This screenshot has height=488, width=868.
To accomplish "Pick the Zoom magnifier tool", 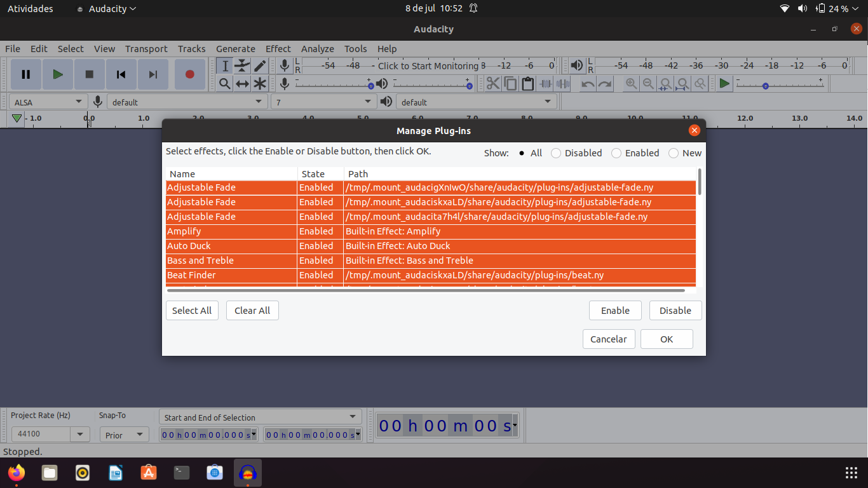I will click(224, 83).
